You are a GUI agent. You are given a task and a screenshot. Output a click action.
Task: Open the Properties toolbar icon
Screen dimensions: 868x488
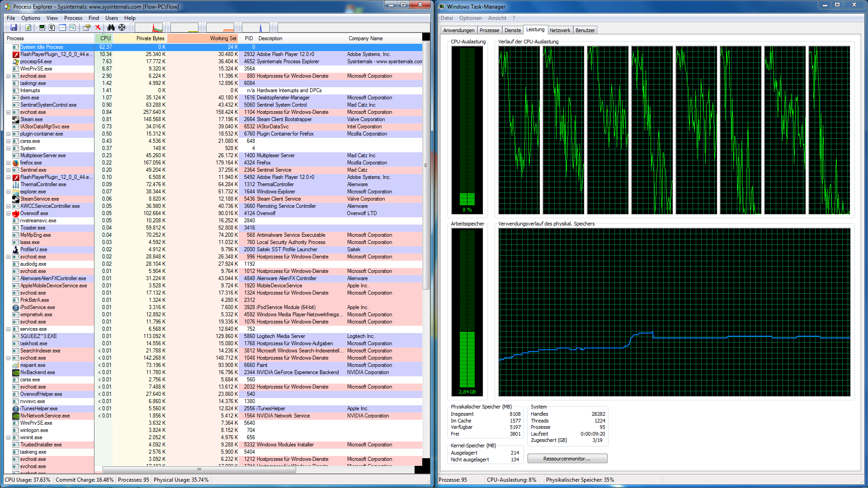coord(86,28)
